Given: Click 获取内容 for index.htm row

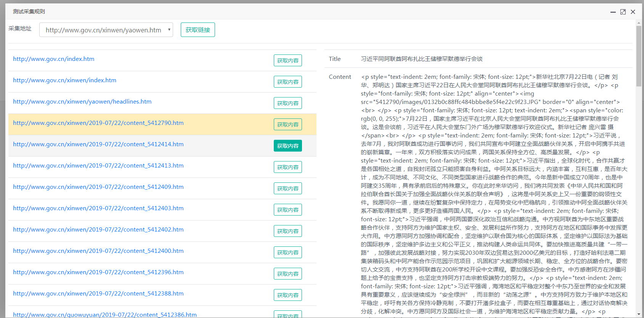Looking at the screenshot, I should (287, 61).
